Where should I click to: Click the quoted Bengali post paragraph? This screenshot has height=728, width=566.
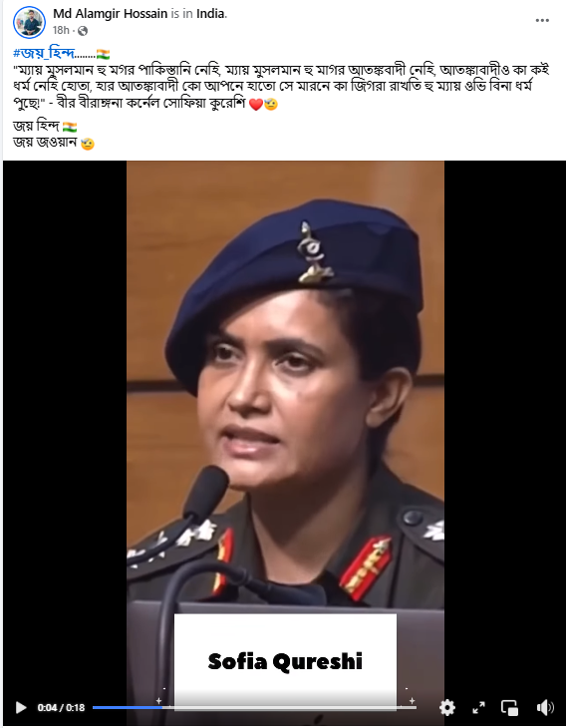tap(281, 87)
